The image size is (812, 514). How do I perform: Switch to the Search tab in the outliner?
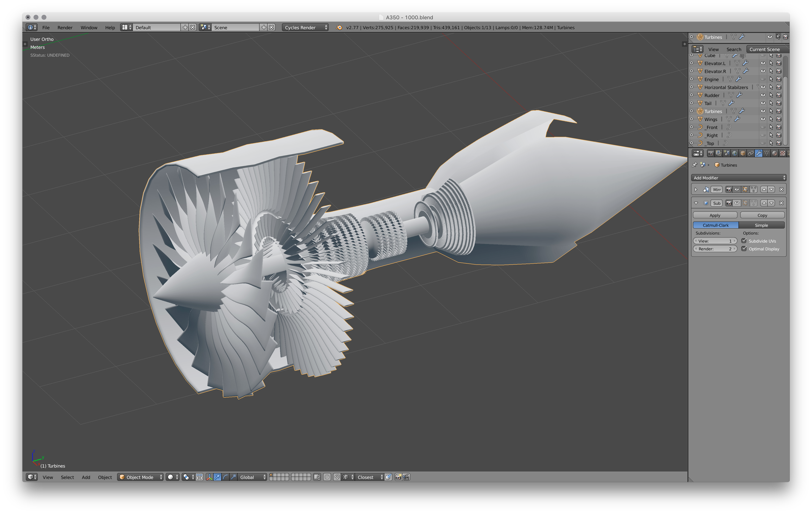coord(734,49)
